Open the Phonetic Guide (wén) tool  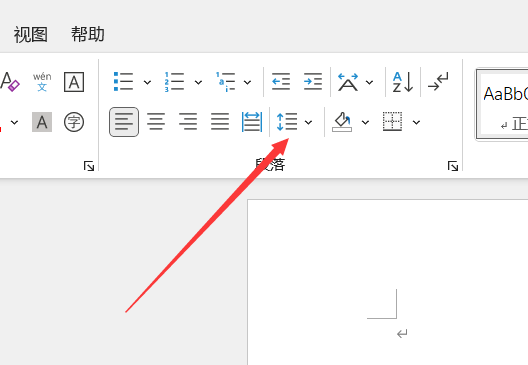click(42, 82)
